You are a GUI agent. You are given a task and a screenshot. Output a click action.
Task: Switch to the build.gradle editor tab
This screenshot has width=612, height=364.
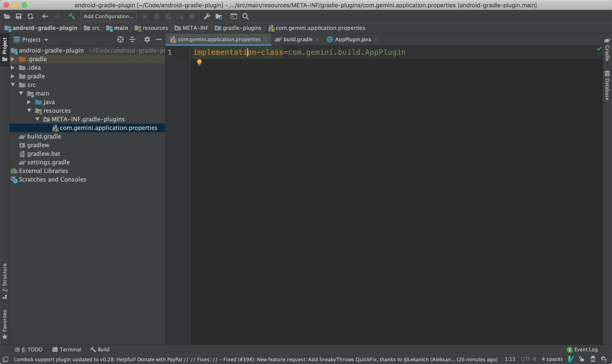(297, 39)
